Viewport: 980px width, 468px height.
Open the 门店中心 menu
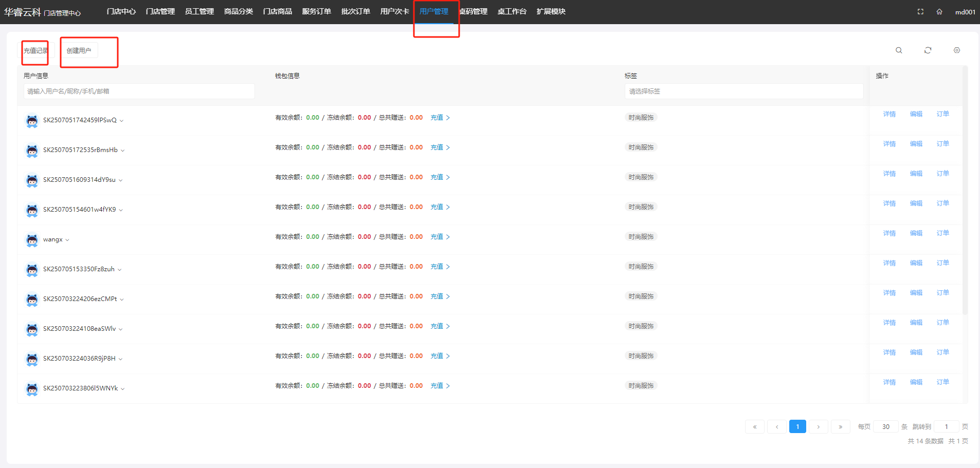tap(121, 11)
